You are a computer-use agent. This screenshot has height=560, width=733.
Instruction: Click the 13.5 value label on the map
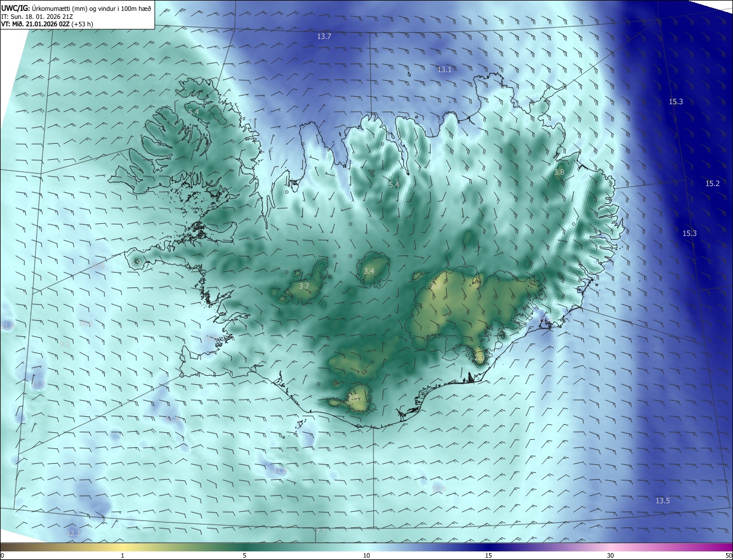tap(663, 501)
